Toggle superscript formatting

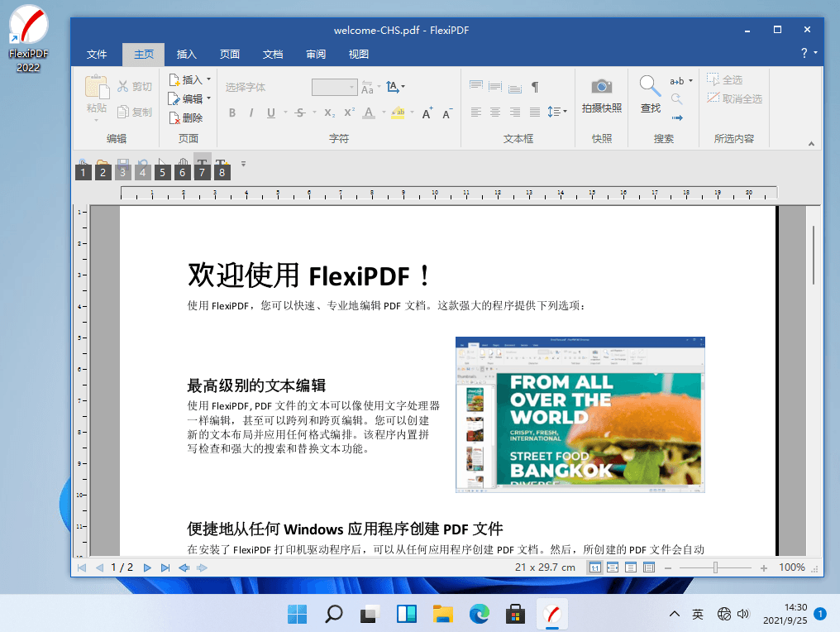[x=349, y=113]
